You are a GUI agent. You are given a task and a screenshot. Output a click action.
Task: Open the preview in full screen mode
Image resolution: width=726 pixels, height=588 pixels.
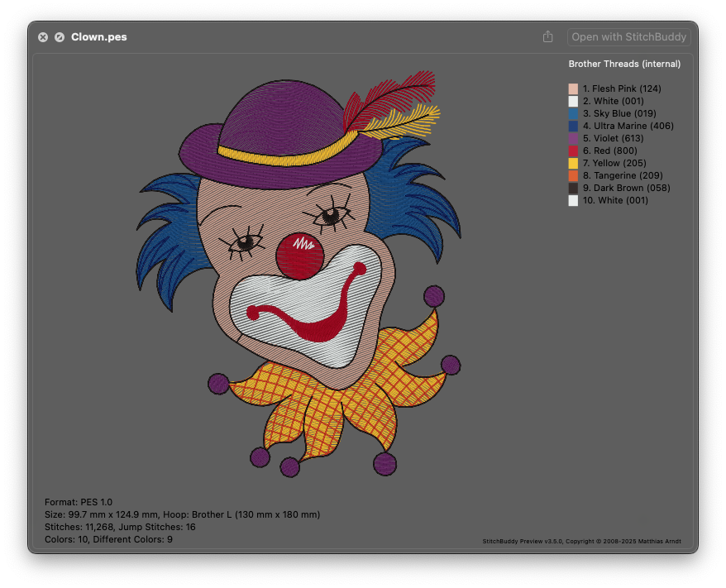[60, 37]
